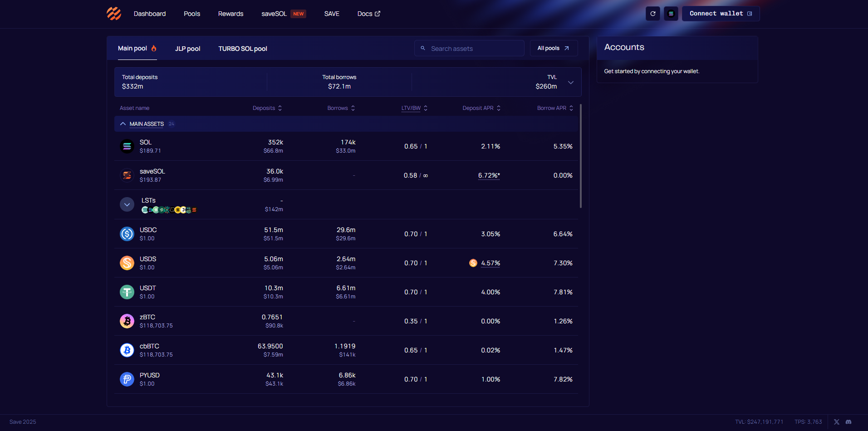The height and width of the screenshot is (431, 868).
Task: Switch to the TURBO SOL pool tab
Action: [243, 49]
